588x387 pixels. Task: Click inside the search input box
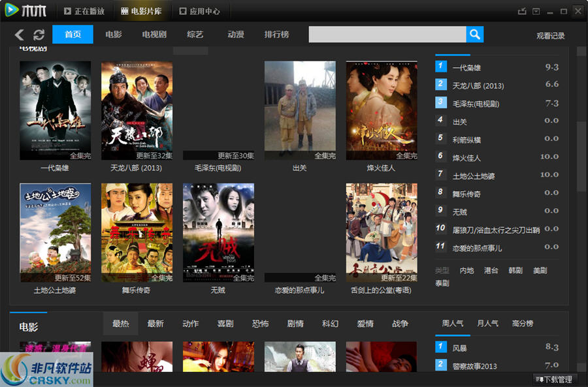[385, 34]
